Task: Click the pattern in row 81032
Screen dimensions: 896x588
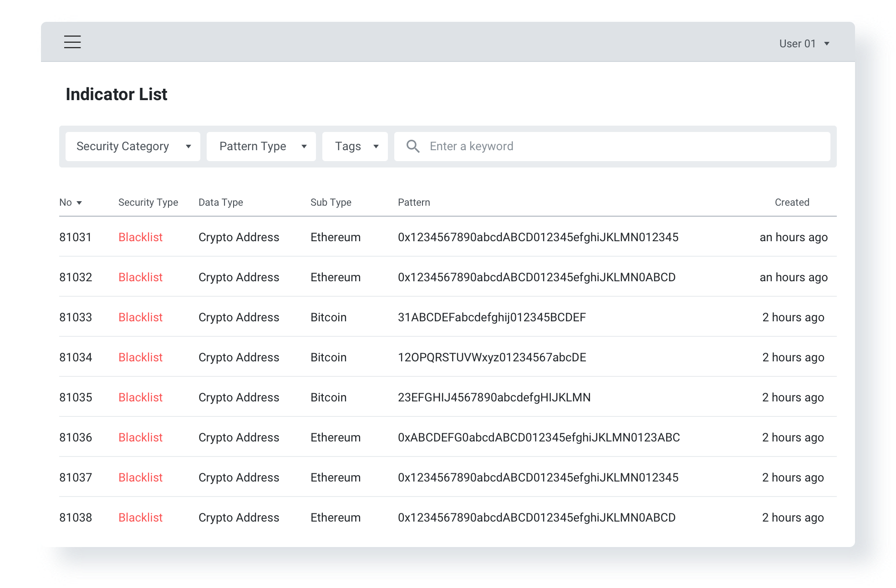Action: click(537, 278)
